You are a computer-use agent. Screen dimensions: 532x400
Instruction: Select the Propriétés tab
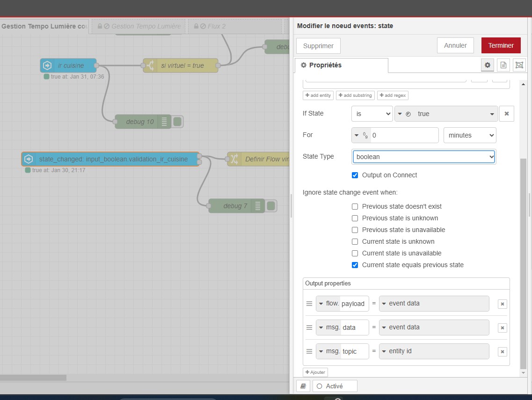click(341, 65)
